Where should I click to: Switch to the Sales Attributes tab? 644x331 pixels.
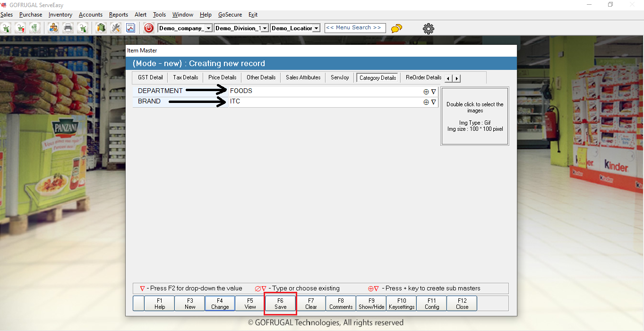point(303,77)
